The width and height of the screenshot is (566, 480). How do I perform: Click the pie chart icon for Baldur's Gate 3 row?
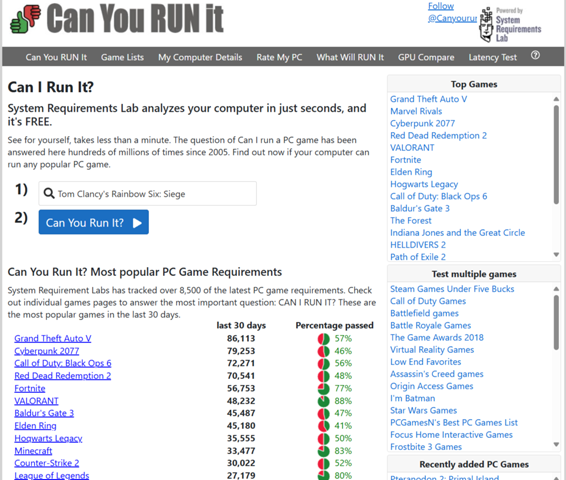(x=323, y=413)
